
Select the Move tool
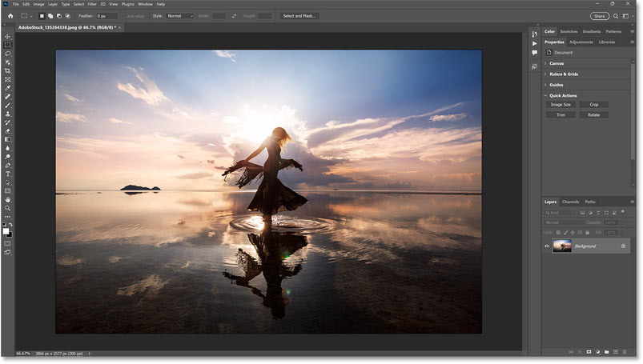pyautogui.click(x=8, y=37)
